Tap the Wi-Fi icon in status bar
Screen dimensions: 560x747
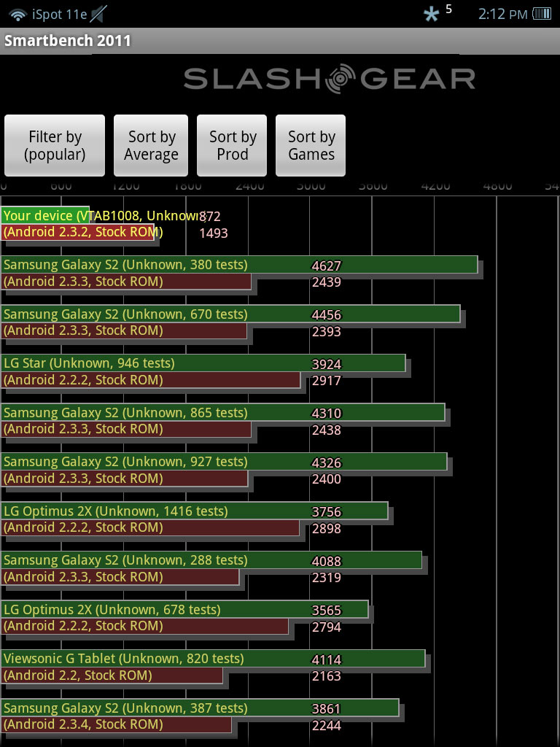(17, 14)
